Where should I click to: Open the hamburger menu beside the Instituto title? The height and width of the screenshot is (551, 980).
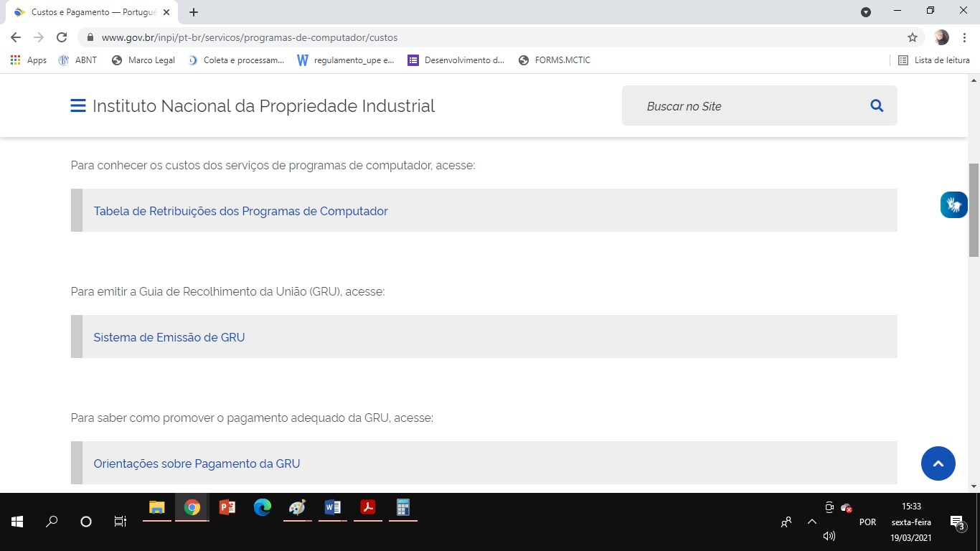78,105
